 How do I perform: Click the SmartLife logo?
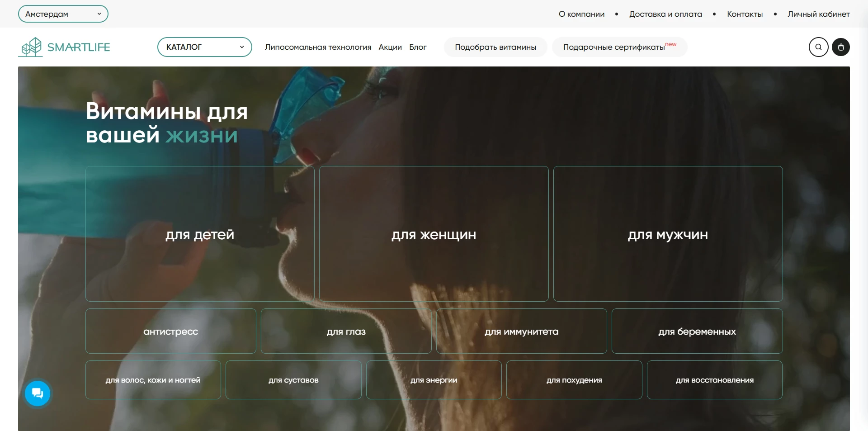point(64,47)
